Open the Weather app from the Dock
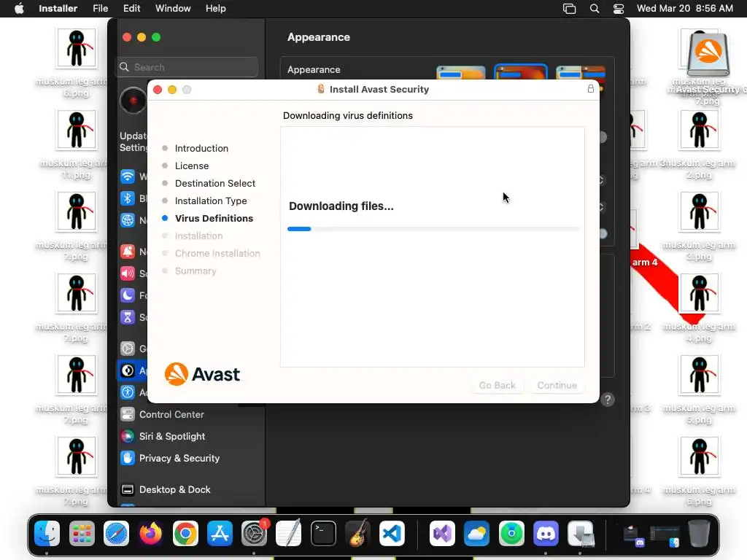Screen dimensions: 747x560 click(x=477, y=534)
